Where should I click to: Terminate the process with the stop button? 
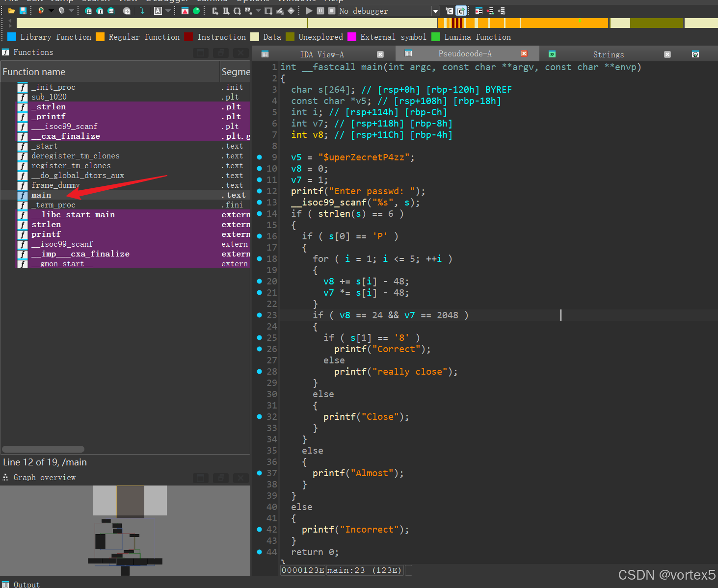(x=332, y=11)
